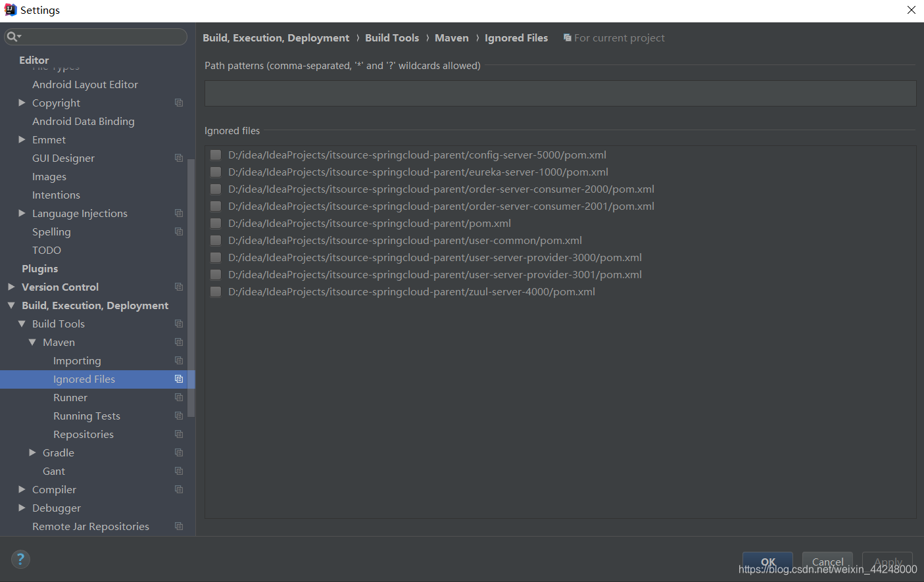Check user-server-provider-3000/pom.xml checkbox
The width and height of the screenshot is (924, 582).
pyautogui.click(x=215, y=258)
